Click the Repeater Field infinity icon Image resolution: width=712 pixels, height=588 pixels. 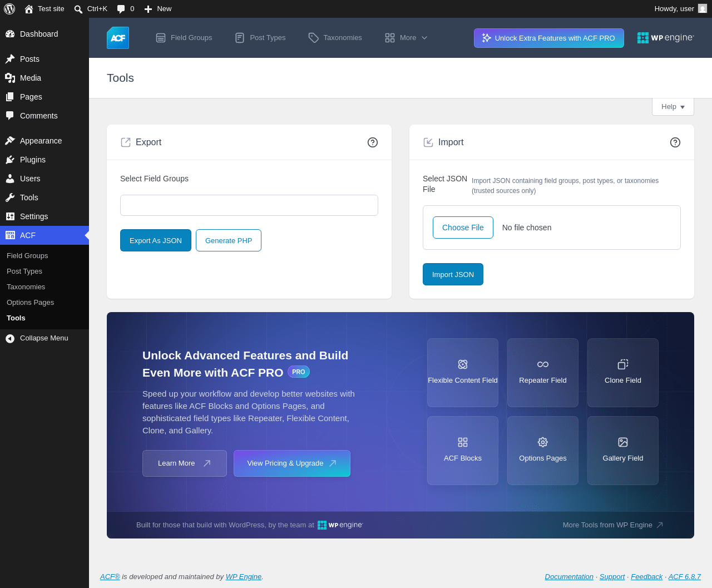tap(543, 364)
